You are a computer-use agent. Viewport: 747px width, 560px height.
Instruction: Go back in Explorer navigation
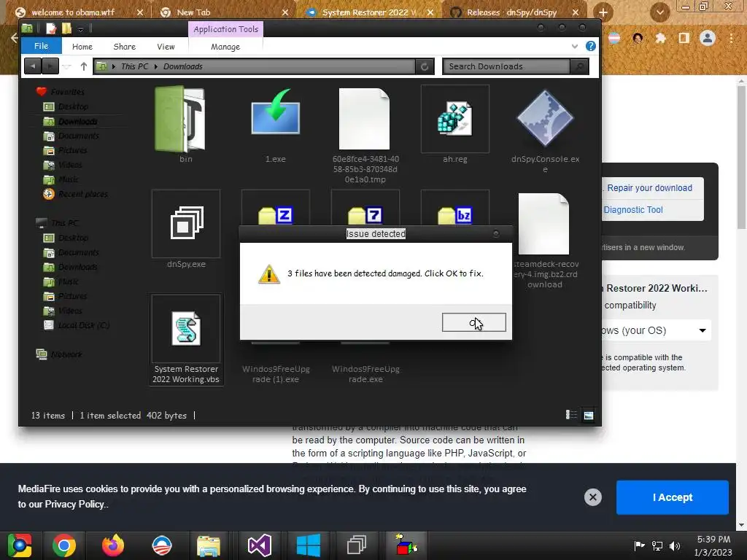(32, 66)
